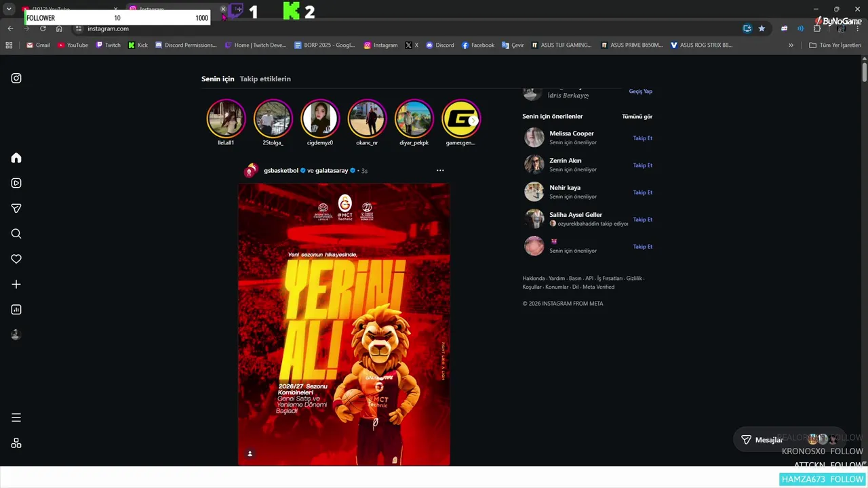The image size is (868, 488).
Task: Open the galatasaray profile link on post
Action: 332,171
